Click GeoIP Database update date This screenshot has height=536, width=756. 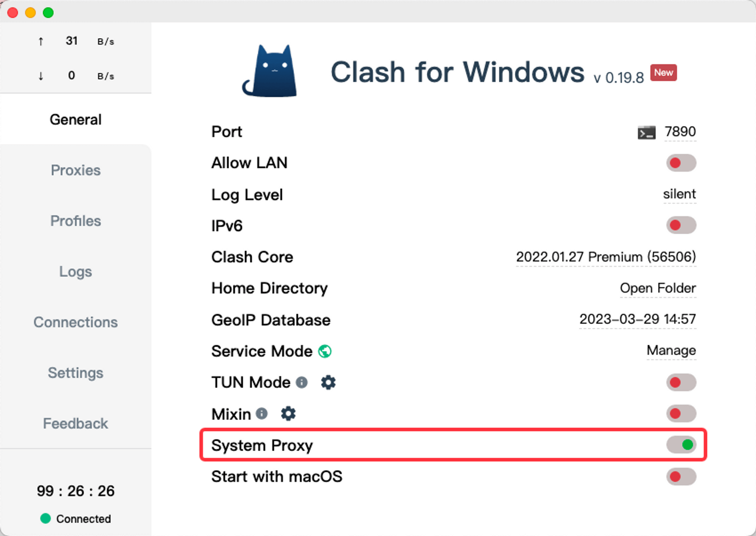[x=638, y=319]
